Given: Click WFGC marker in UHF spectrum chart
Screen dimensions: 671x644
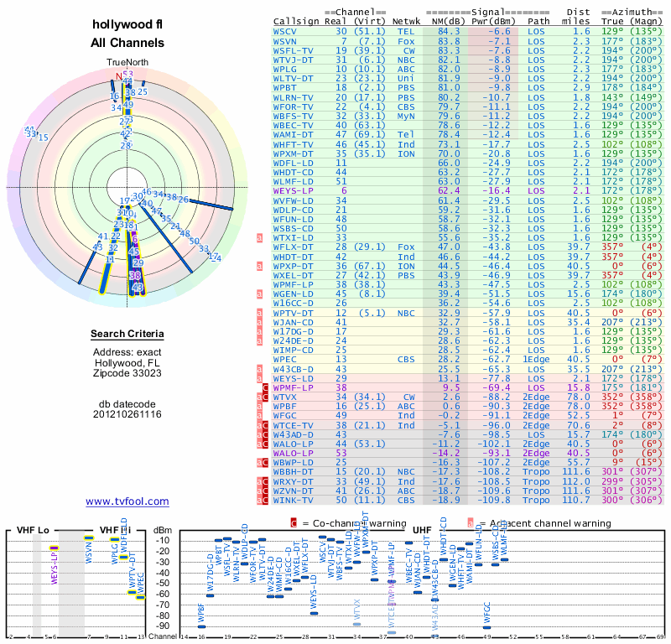Looking at the screenshot, I should point(486,626).
